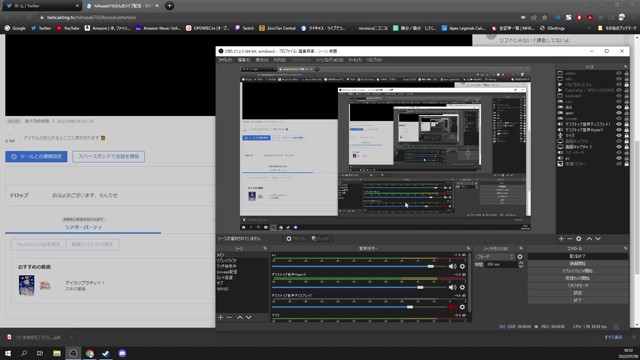The image size is (640, 360).
Task: Open settings gear of the top mixer channel
Action: 462,267
